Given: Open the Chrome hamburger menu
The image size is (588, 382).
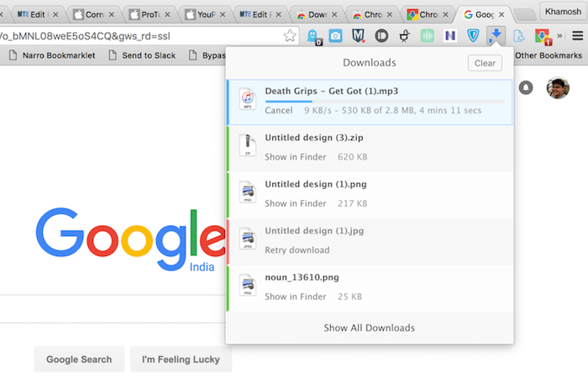Looking at the screenshot, I should coord(578,35).
